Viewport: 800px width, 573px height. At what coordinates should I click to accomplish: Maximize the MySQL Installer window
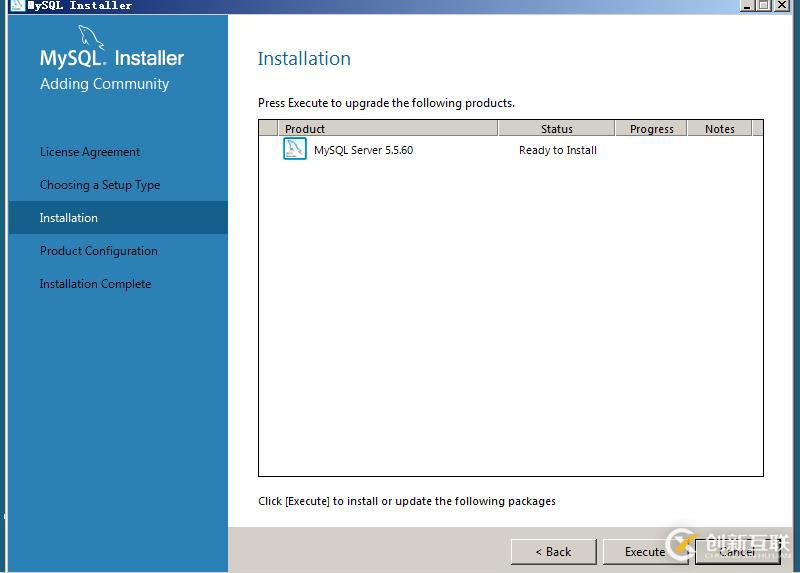click(764, 5)
